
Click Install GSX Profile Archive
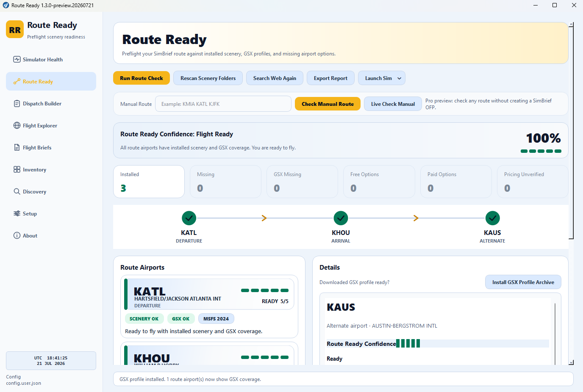click(x=523, y=282)
